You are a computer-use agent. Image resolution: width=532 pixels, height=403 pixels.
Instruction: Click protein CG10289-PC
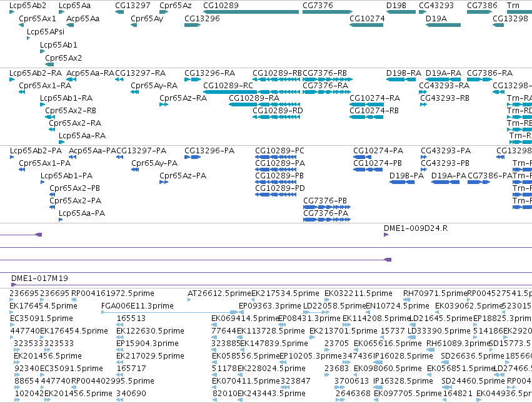(276, 157)
